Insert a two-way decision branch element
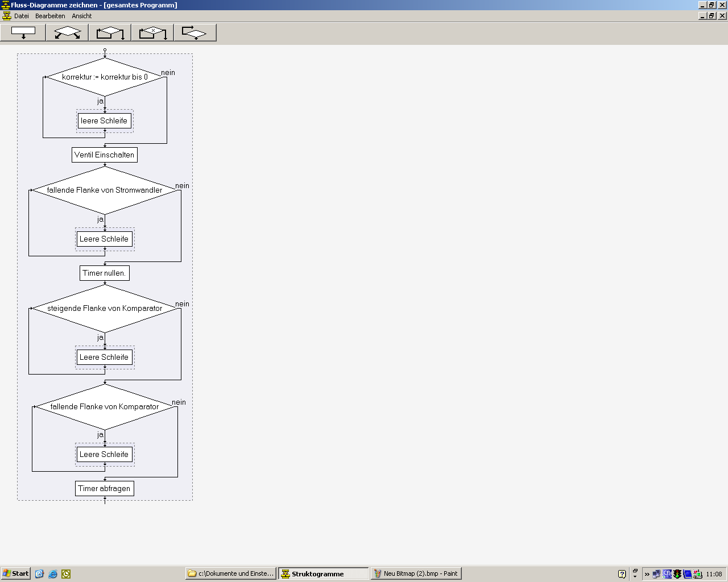The height and width of the screenshot is (582, 728). (x=67, y=32)
